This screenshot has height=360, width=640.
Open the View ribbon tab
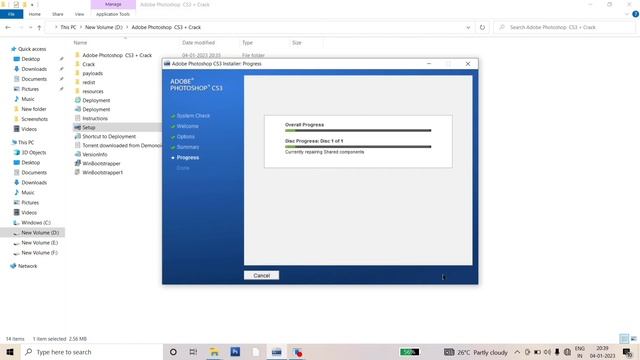pos(79,14)
